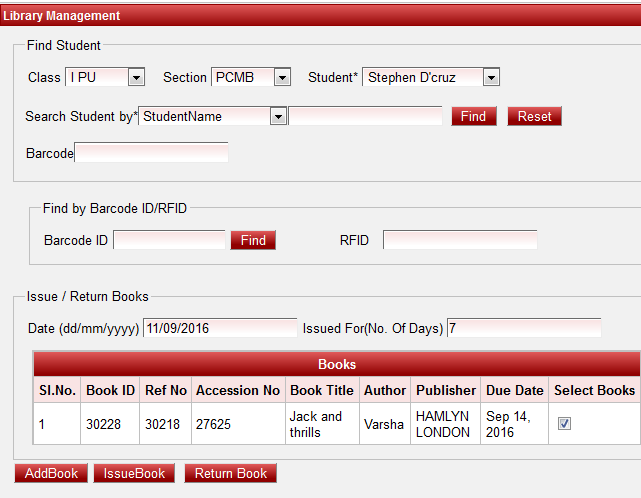Click the Return Book button
Screen dimensions: 641x498
click(x=231, y=473)
